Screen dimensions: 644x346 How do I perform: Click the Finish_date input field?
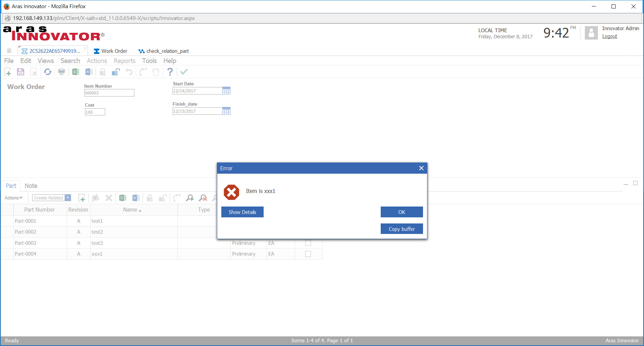pos(197,111)
